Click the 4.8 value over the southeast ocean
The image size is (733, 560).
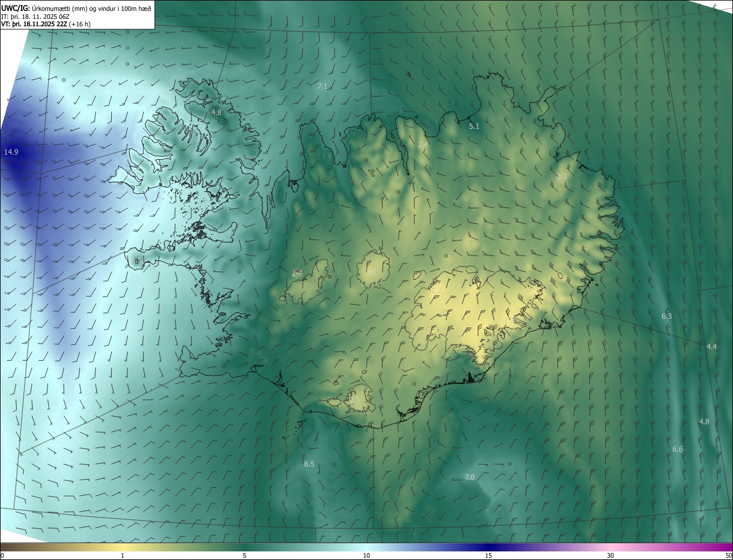click(704, 421)
